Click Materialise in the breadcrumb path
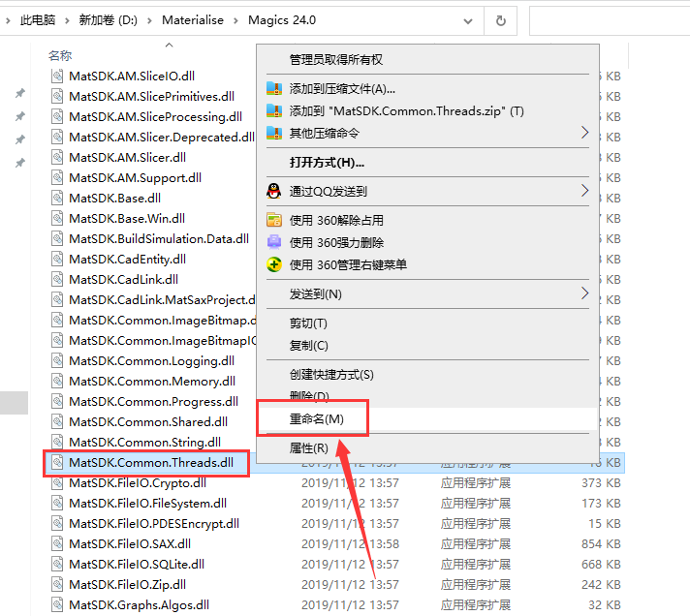This screenshot has height=616, width=690. click(x=191, y=20)
